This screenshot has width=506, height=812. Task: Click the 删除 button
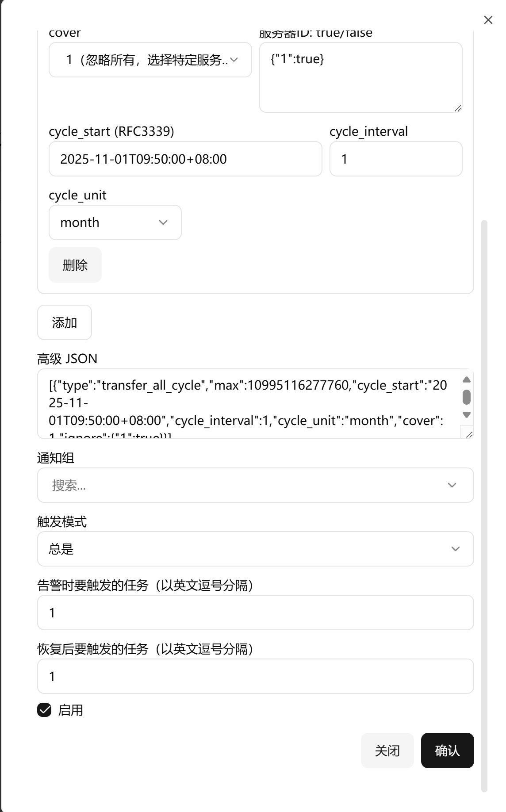(x=74, y=264)
